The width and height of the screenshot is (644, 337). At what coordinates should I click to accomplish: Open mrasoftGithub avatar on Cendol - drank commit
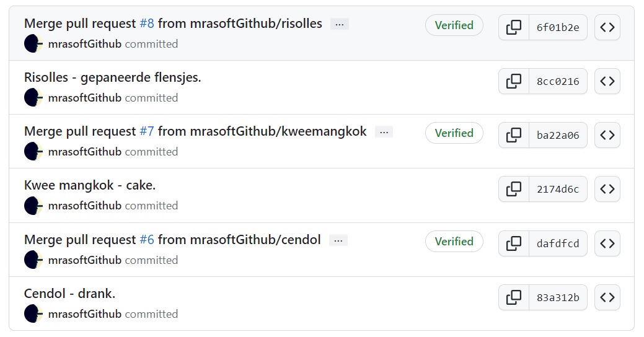point(33,313)
